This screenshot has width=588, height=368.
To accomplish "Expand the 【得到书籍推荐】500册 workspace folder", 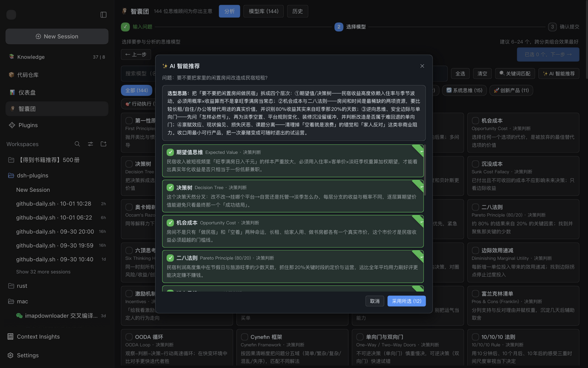I will pos(57,160).
